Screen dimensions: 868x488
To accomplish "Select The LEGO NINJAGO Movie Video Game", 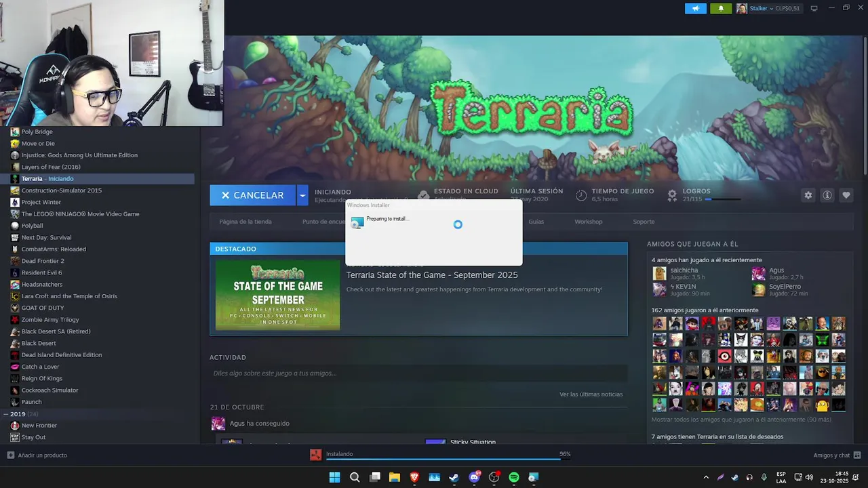I will [x=80, y=214].
